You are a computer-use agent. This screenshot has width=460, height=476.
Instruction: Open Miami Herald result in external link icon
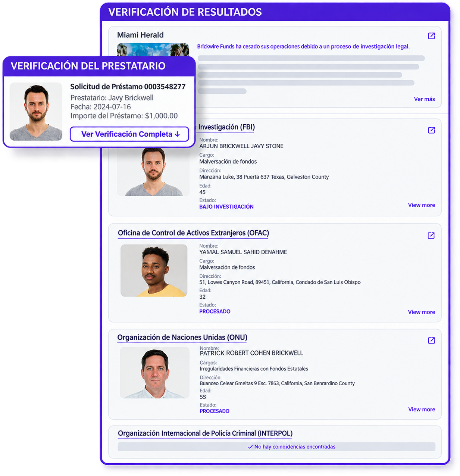click(x=431, y=36)
